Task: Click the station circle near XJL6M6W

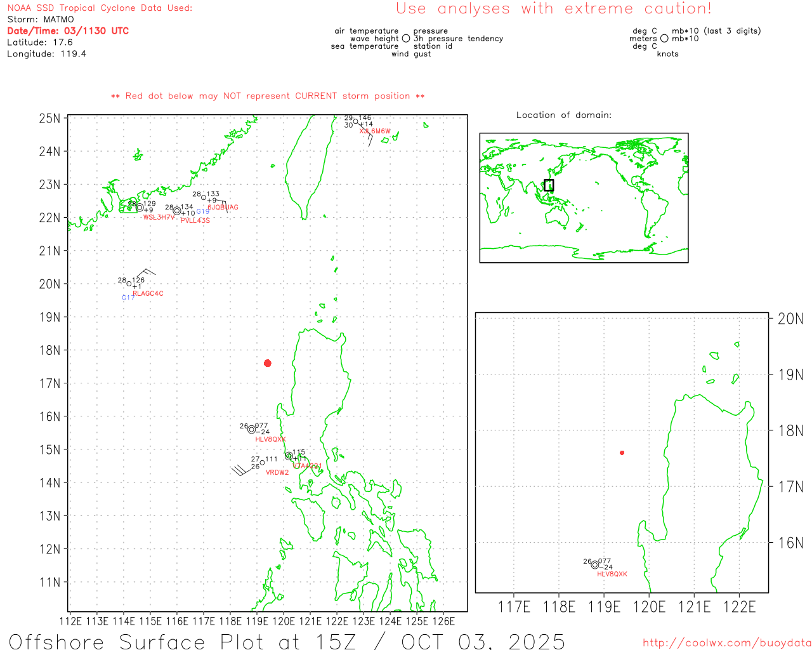Action: coord(356,121)
